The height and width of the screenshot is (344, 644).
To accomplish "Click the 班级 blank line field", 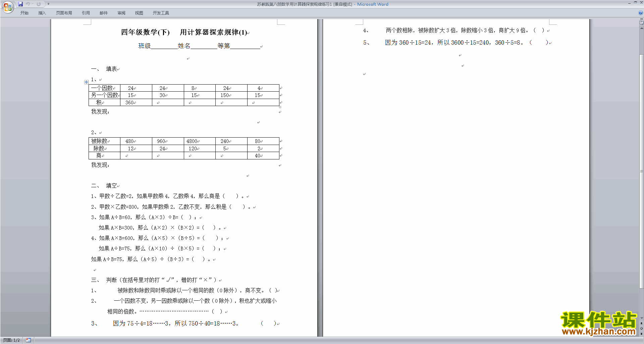I will pyautogui.click(x=164, y=46).
